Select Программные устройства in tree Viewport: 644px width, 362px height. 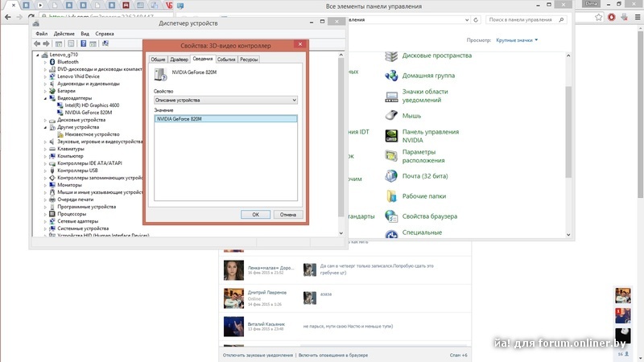point(87,207)
